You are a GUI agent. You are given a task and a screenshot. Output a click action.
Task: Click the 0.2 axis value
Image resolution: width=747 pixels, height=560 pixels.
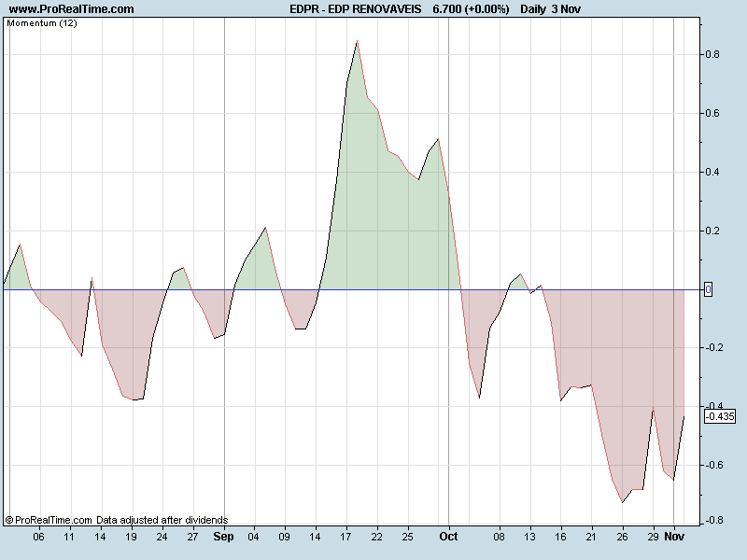712,231
